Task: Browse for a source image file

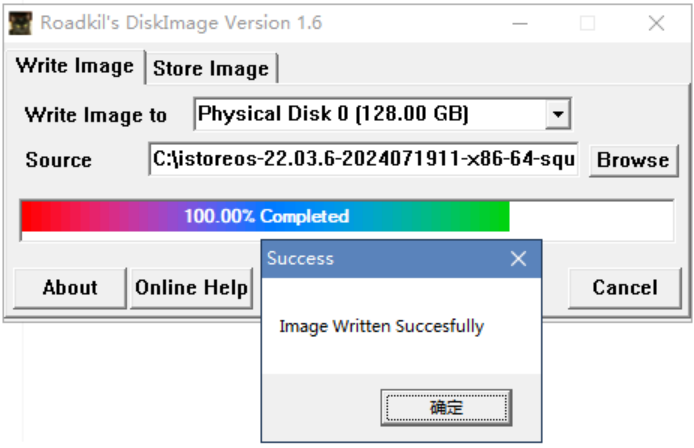Action: click(633, 160)
